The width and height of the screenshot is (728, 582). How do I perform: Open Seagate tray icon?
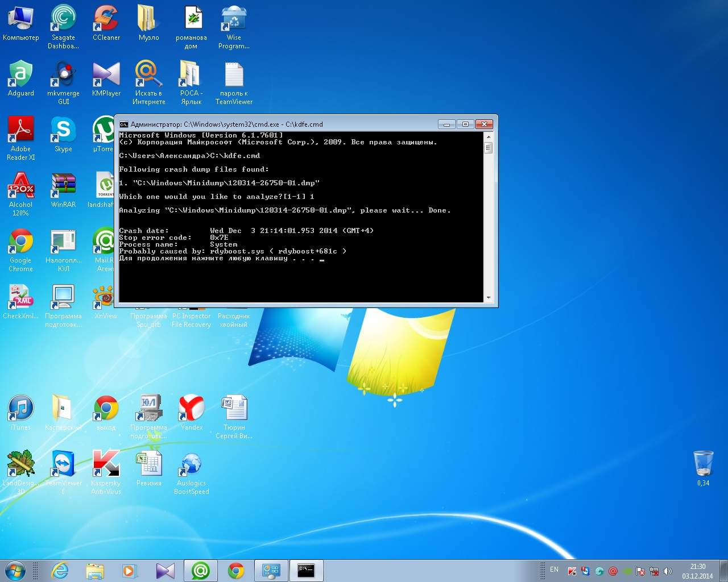point(599,571)
